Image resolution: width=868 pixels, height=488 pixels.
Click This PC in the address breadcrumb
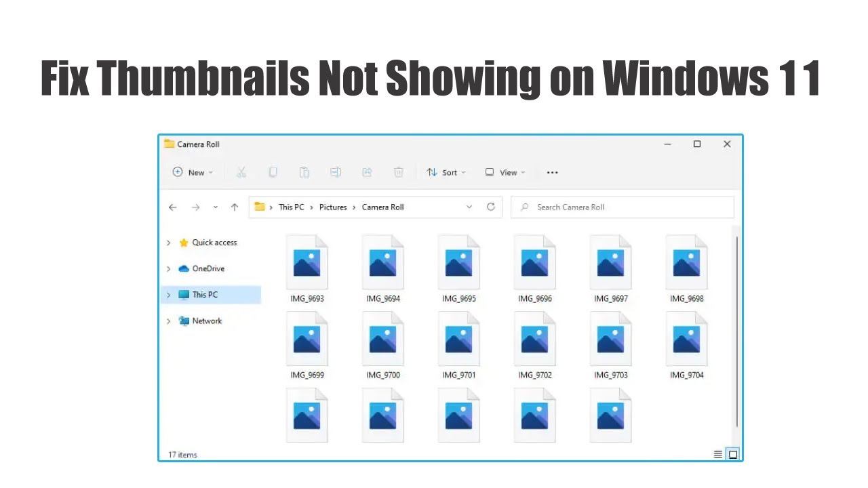pyautogui.click(x=292, y=207)
